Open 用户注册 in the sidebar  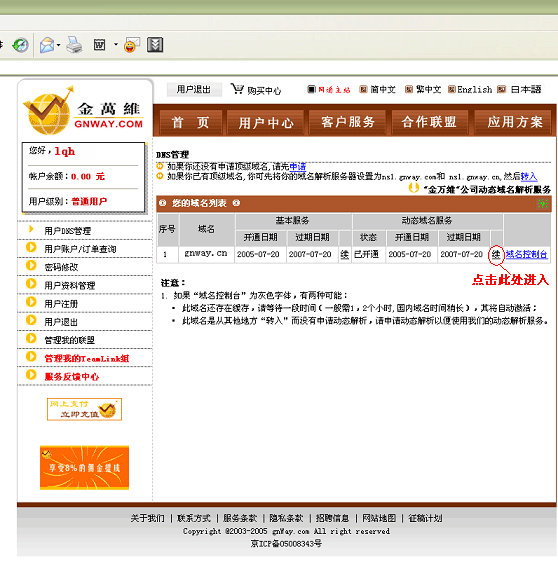(x=61, y=304)
